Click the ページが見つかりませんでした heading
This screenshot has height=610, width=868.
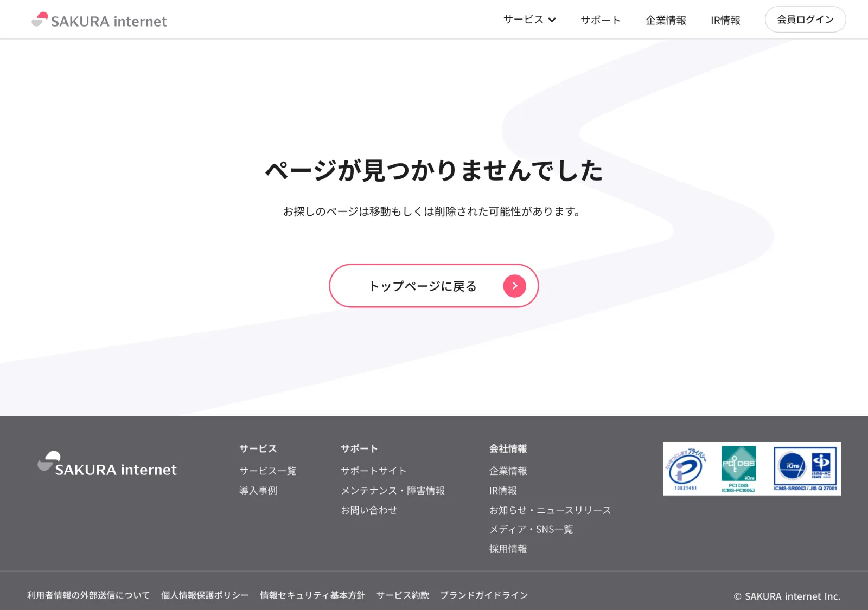[434, 170]
